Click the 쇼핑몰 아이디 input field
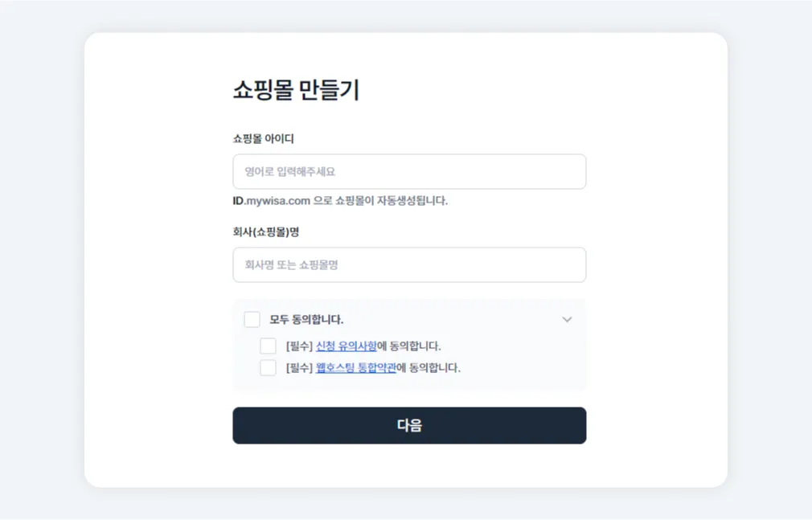 pyautogui.click(x=409, y=171)
